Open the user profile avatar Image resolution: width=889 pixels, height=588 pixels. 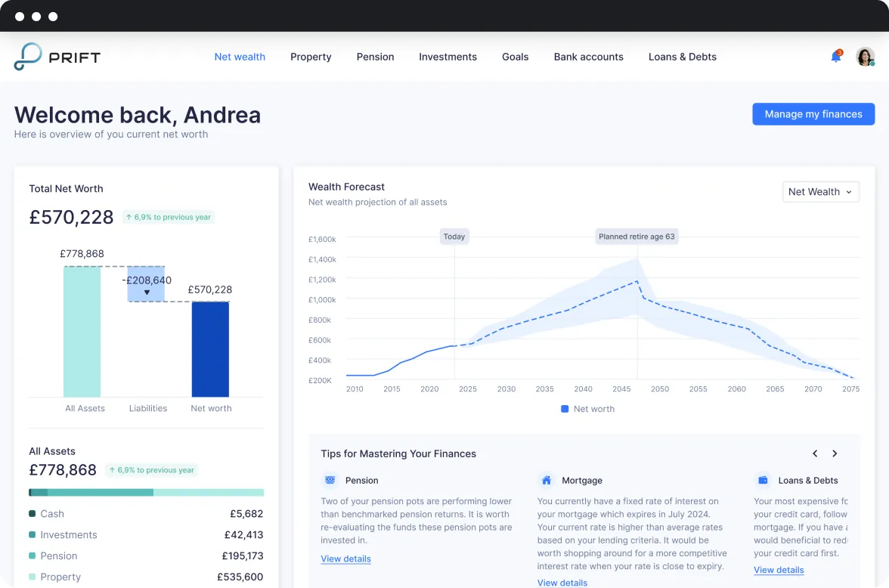coord(865,57)
